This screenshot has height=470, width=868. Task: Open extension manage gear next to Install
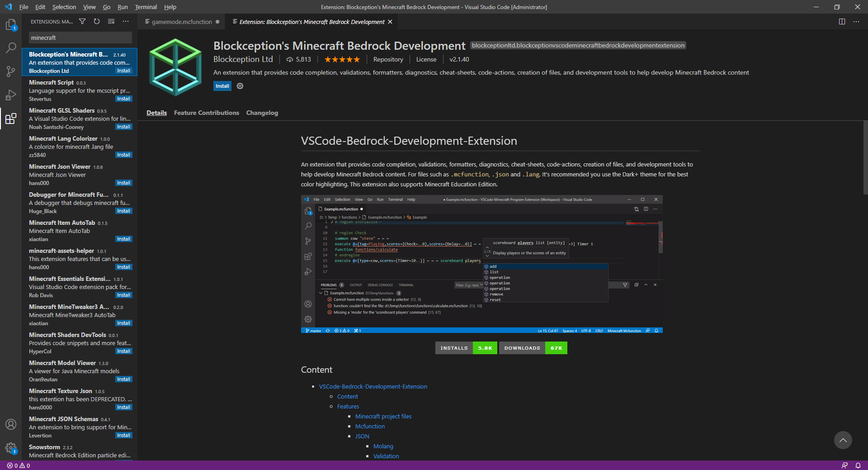(x=240, y=86)
